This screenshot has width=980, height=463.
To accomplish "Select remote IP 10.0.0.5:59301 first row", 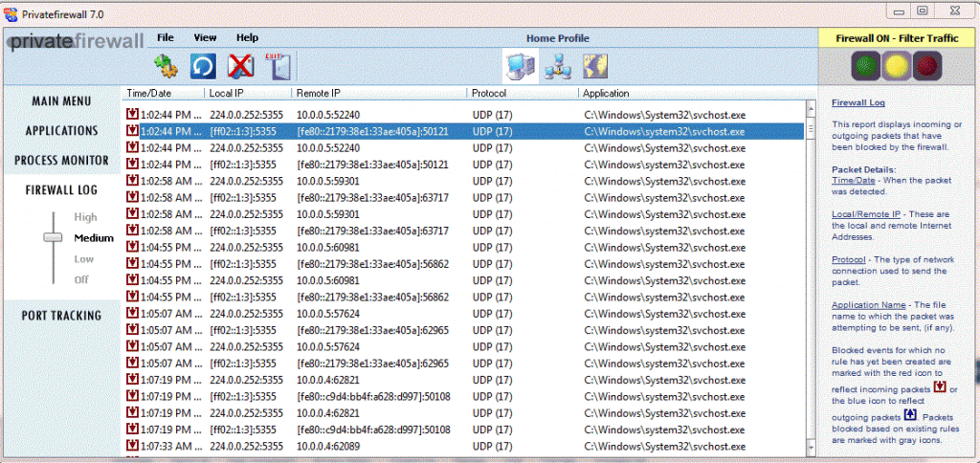I will 463,181.
